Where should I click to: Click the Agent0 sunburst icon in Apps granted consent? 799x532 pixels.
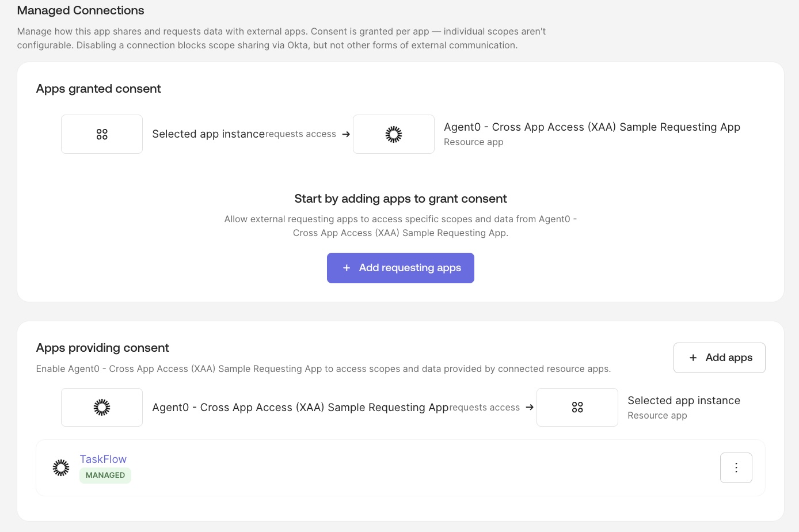click(394, 134)
